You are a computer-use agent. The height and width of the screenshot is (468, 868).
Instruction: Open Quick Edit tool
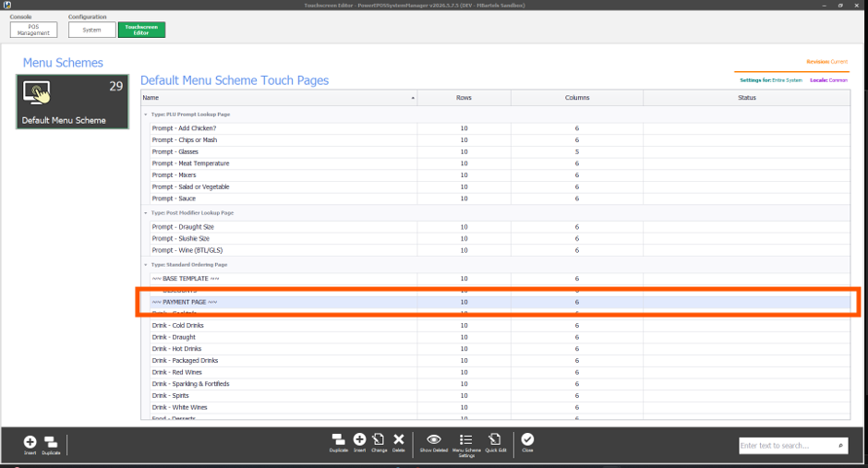(495, 440)
